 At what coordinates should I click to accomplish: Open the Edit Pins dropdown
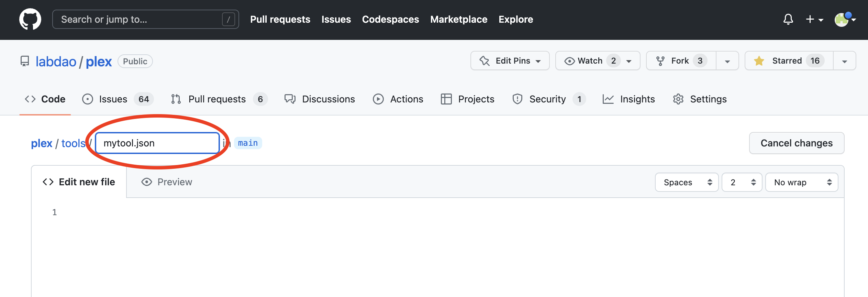pyautogui.click(x=510, y=61)
